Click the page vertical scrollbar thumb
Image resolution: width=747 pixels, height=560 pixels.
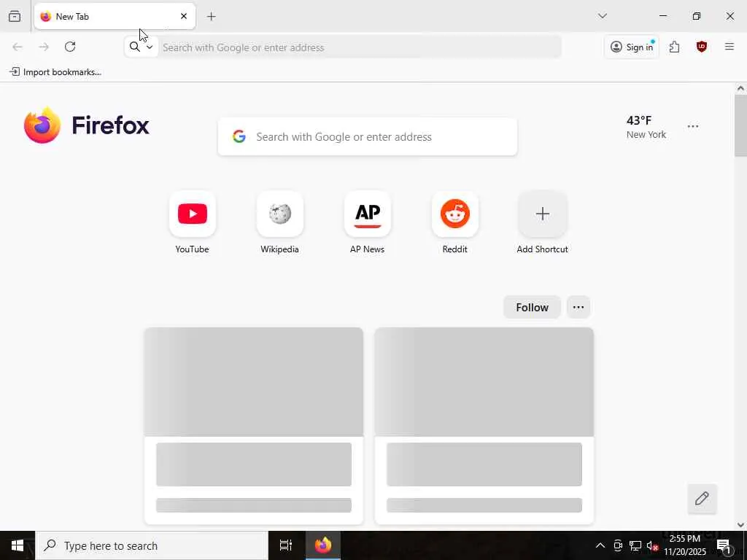[x=740, y=125]
